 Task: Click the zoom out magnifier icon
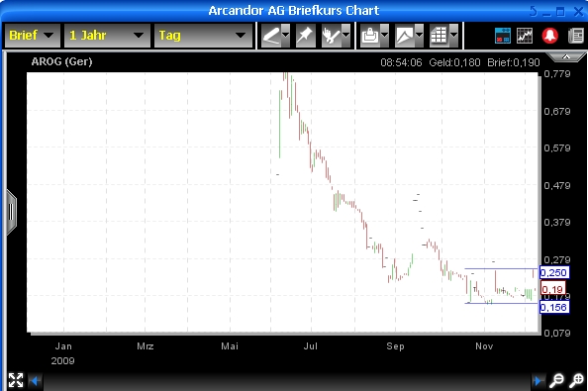[x=556, y=380]
